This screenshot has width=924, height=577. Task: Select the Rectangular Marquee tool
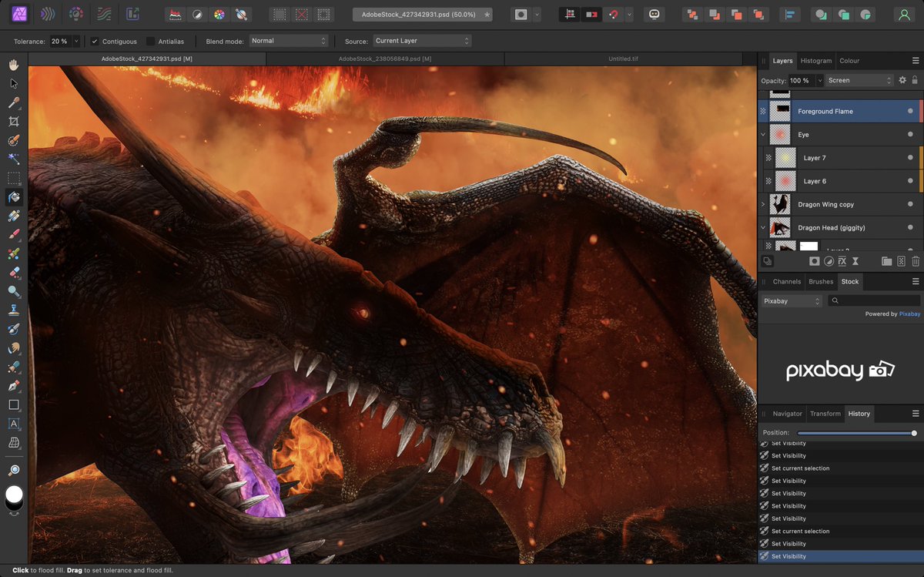(13, 178)
